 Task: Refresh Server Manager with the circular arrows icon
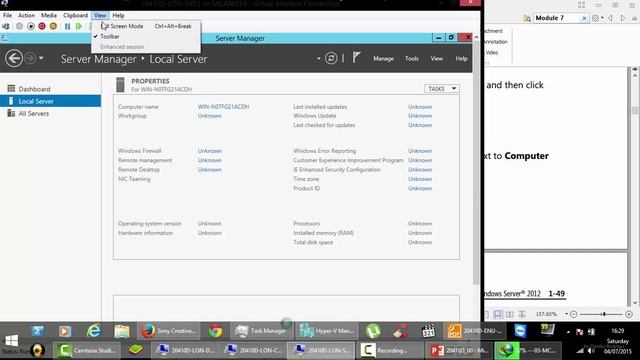pos(331,58)
